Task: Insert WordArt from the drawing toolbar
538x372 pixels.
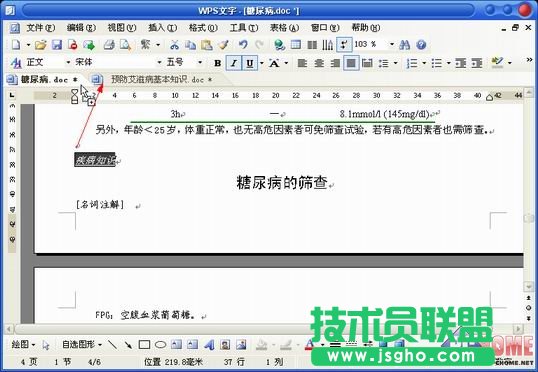Action: [209, 344]
